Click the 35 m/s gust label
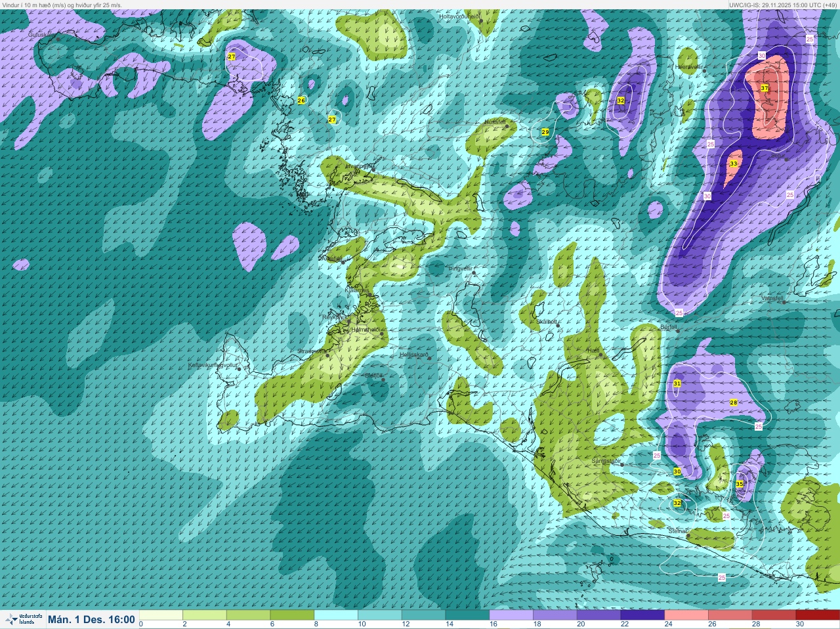The height and width of the screenshot is (629, 840). (x=740, y=484)
